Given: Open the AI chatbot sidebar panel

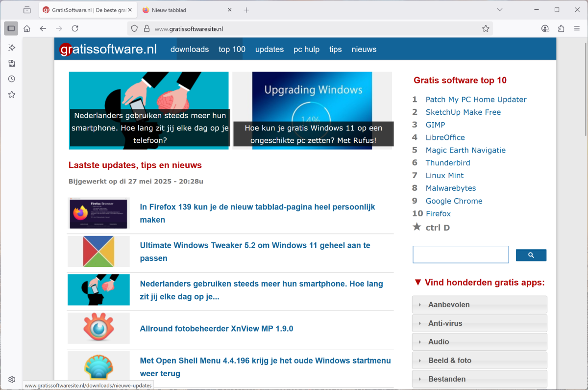Looking at the screenshot, I should pos(12,48).
